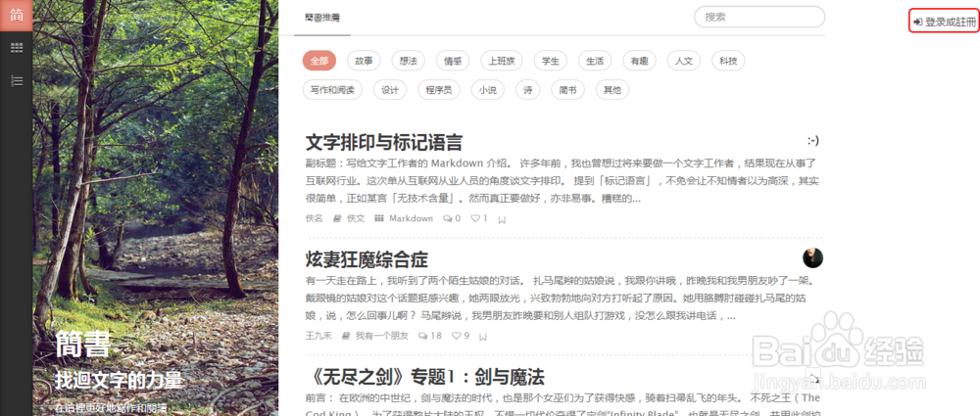Filter by 设计 category
980x416 pixels.
coord(390,89)
